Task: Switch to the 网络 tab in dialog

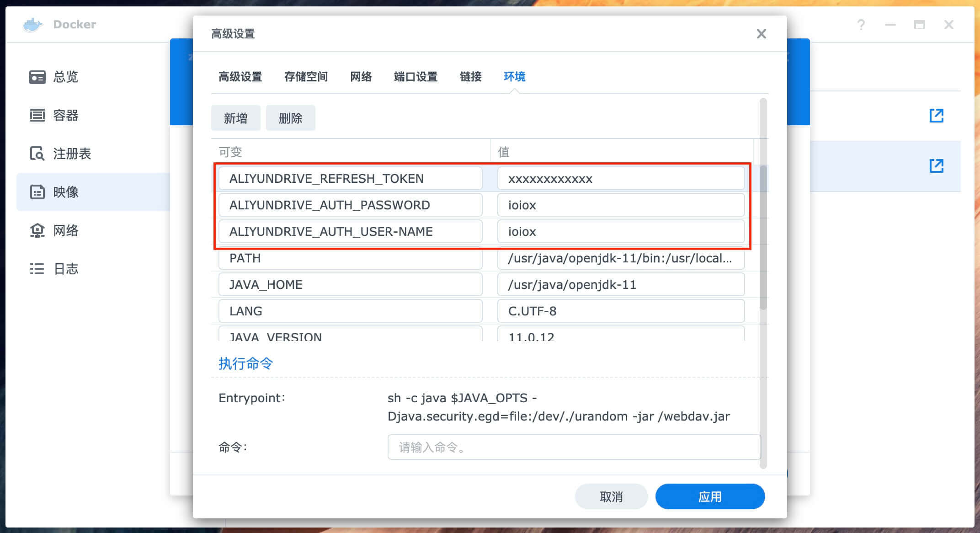Action: pos(361,77)
